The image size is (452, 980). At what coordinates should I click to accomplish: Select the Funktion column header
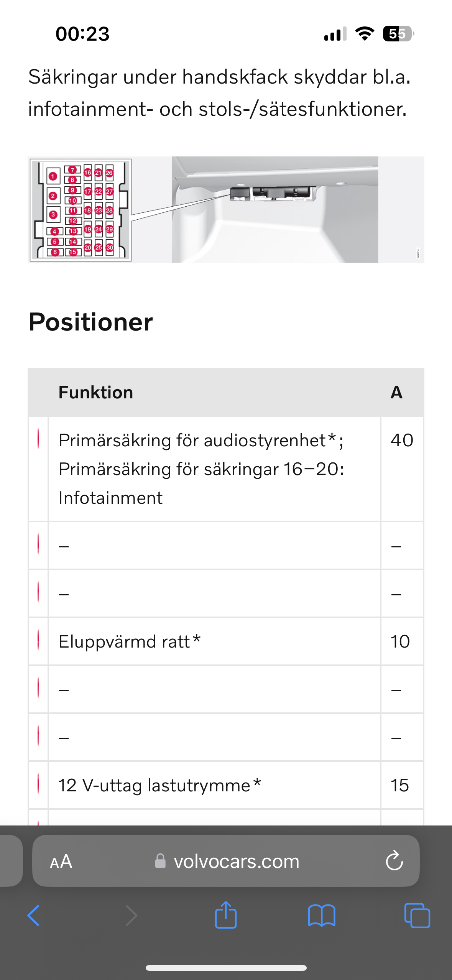(96, 392)
